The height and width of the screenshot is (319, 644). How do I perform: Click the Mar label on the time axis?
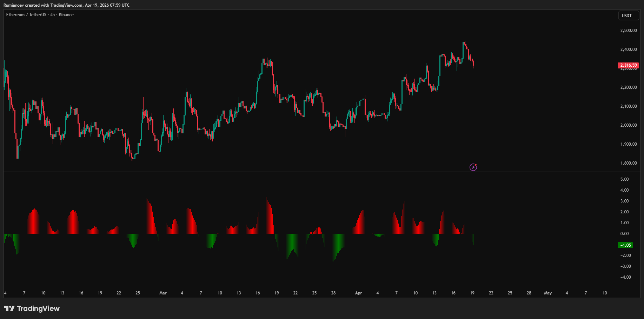(163, 293)
